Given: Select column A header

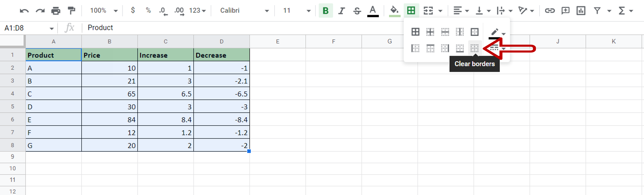Looking at the screenshot, I should 53,42.
